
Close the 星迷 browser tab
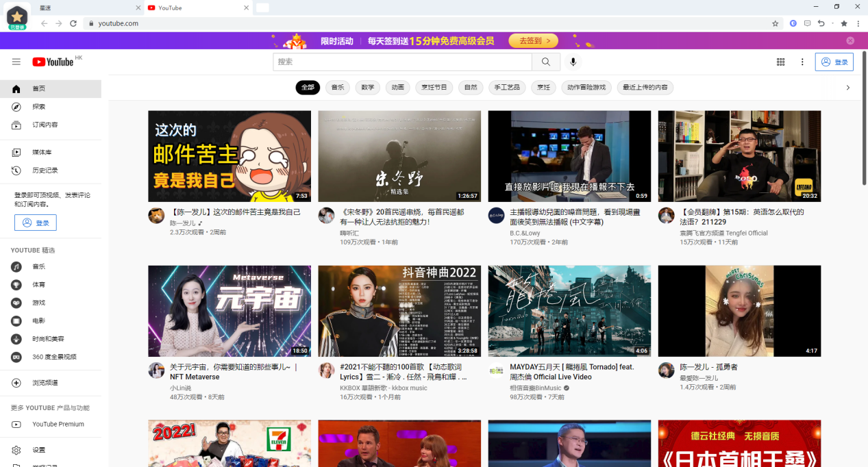coord(138,8)
